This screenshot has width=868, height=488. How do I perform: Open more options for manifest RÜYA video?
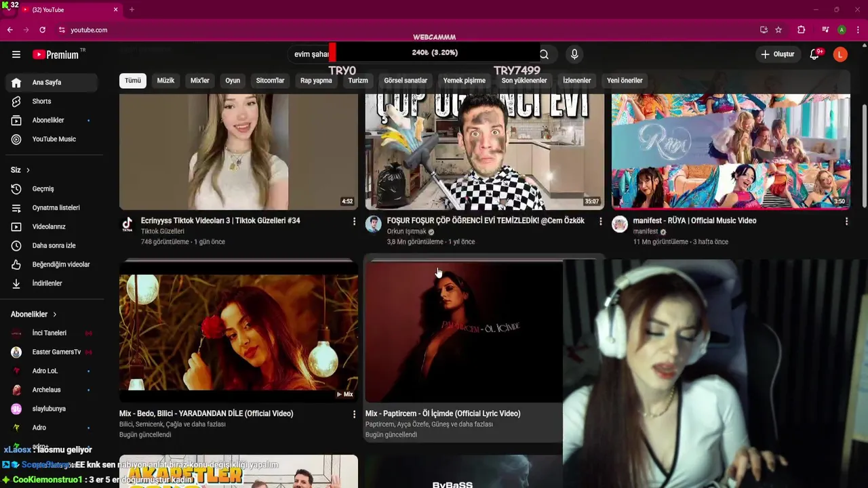tap(846, 222)
